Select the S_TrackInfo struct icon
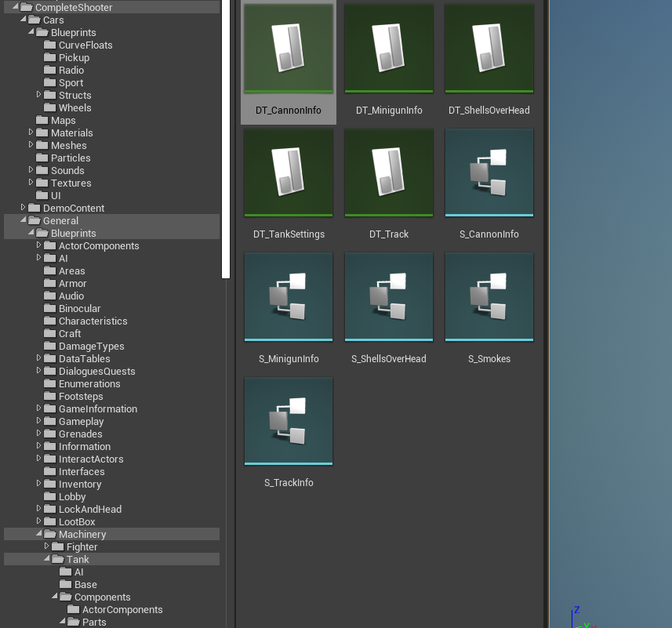672x628 pixels. coord(289,421)
